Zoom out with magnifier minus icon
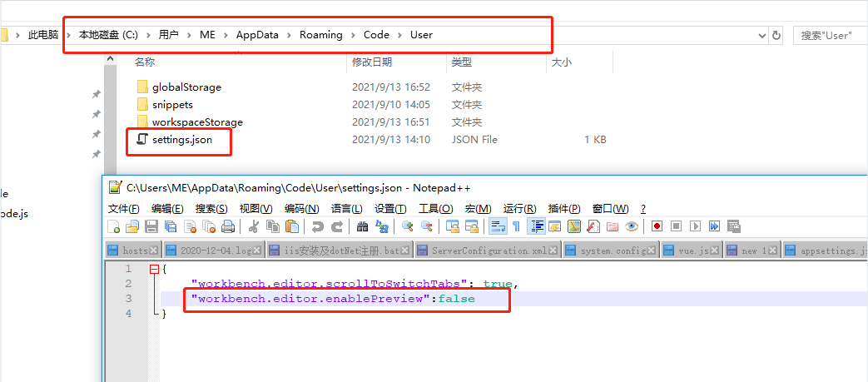The image size is (868, 382). click(427, 226)
